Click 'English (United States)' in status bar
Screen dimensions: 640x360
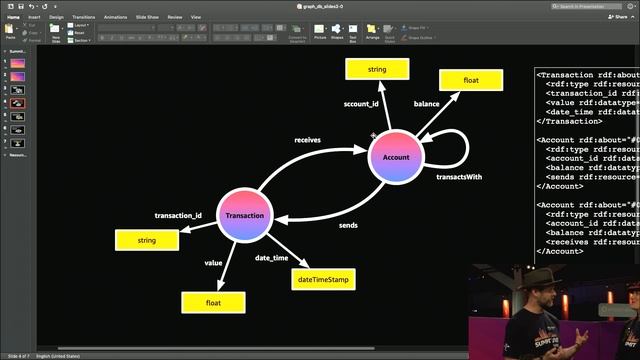point(58,356)
